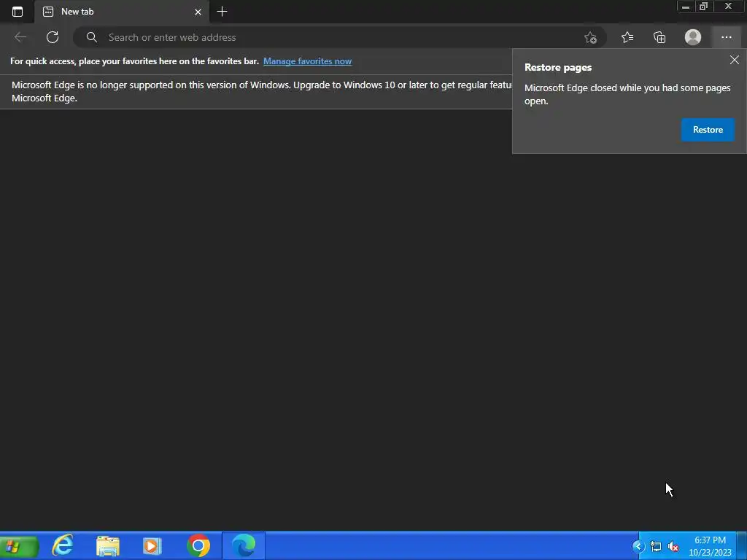
Task: Open Windows Media Player from the taskbar
Action: [x=152, y=545]
